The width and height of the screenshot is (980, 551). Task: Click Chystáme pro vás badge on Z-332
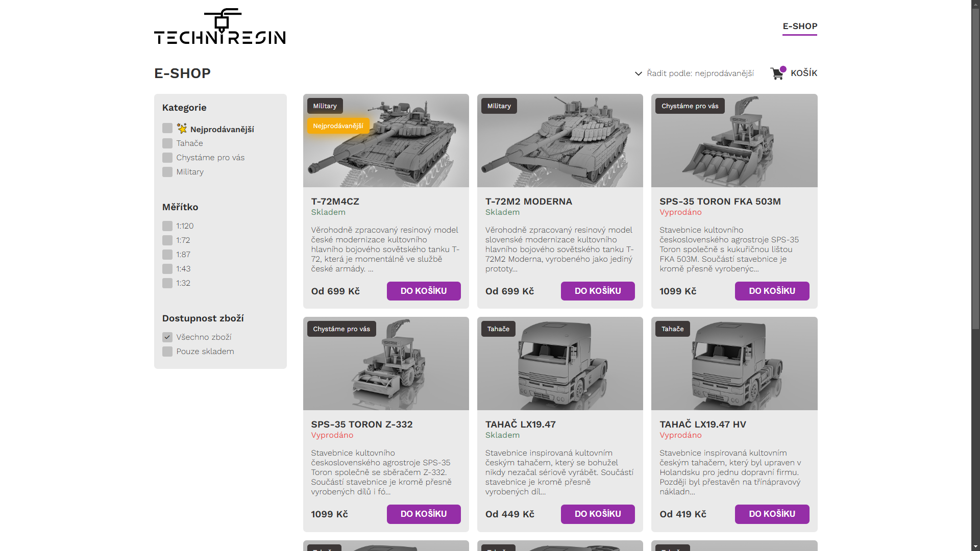tap(341, 329)
